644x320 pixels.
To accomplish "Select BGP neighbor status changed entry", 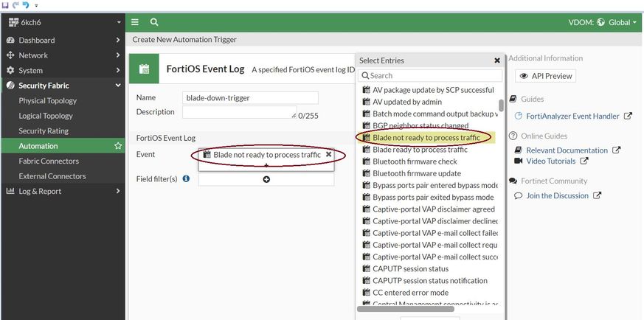I will [415, 125].
